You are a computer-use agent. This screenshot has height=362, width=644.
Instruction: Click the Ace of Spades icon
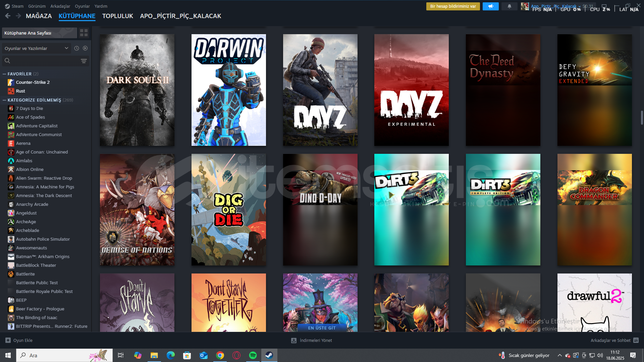click(x=11, y=117)
